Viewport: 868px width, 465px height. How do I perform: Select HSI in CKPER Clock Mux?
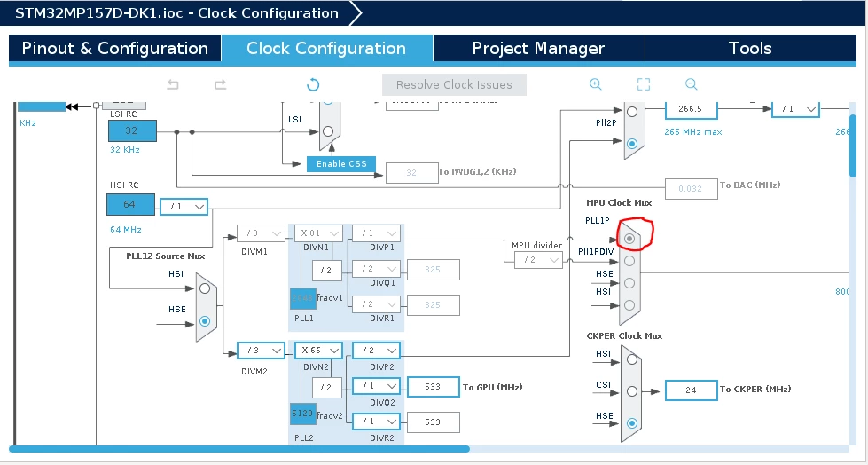tap(632, 359)
